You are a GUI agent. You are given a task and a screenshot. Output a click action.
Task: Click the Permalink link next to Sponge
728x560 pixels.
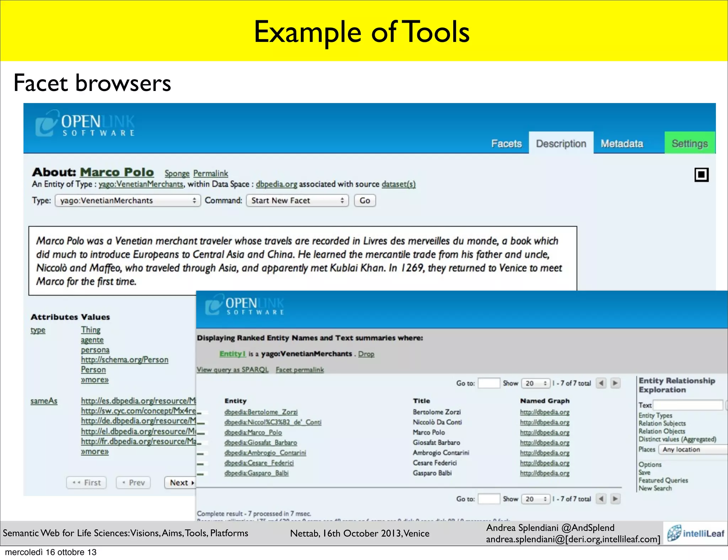coord(210,173)
